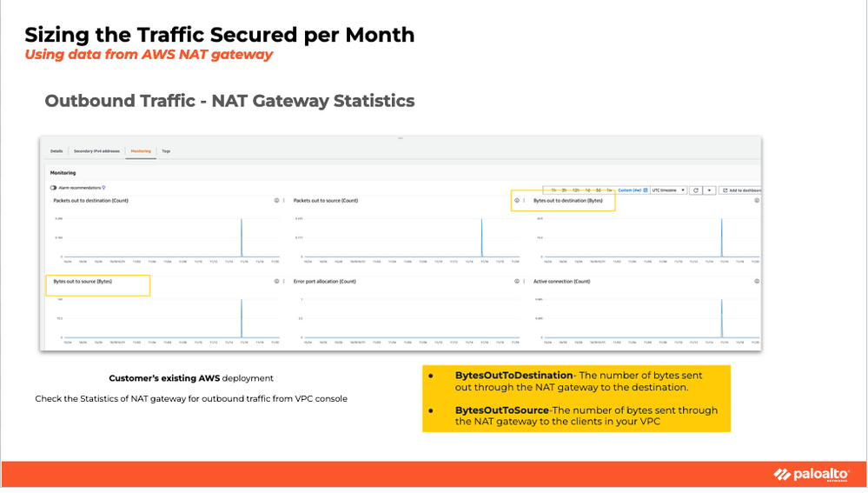868x493 pixels.
Task: Select the 1h time range
Action: [x=553, y=190]
